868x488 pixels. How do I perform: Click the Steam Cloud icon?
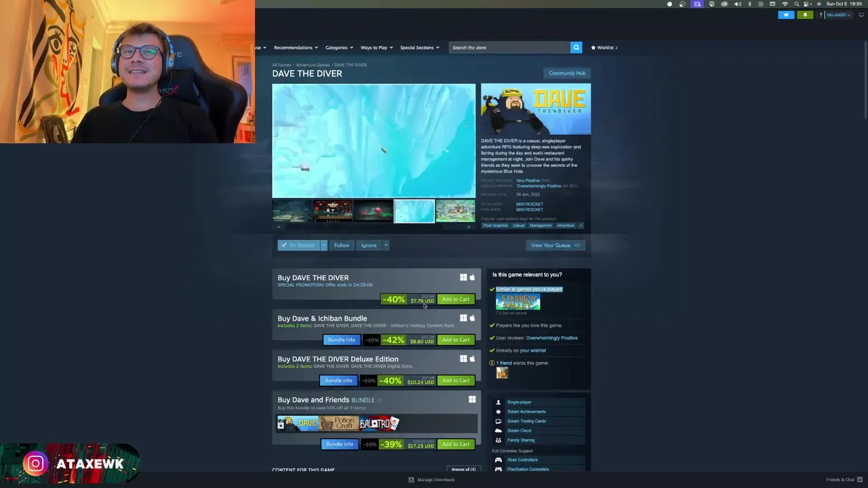[498, 430]
